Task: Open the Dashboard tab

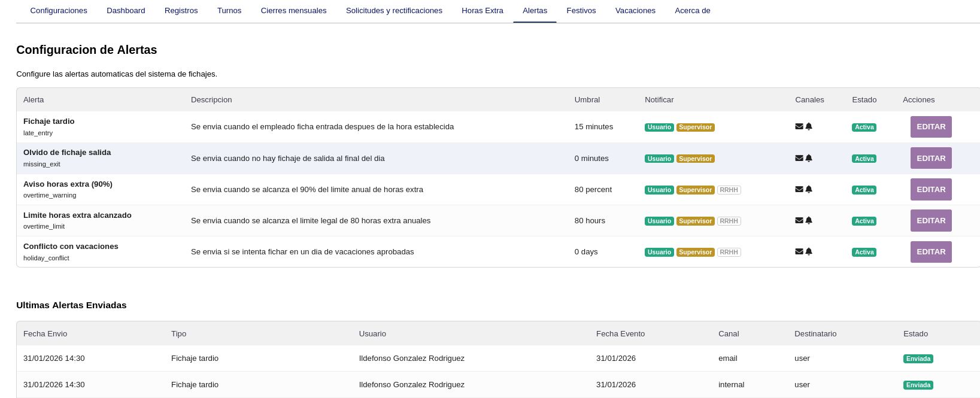Action: tap(126, 11)
